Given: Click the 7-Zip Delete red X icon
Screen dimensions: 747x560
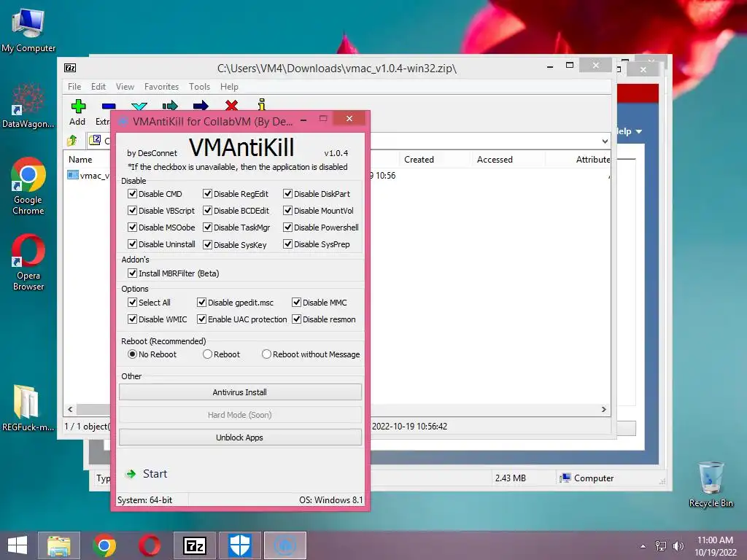Looking at the screenshot, I should [231, 105].
